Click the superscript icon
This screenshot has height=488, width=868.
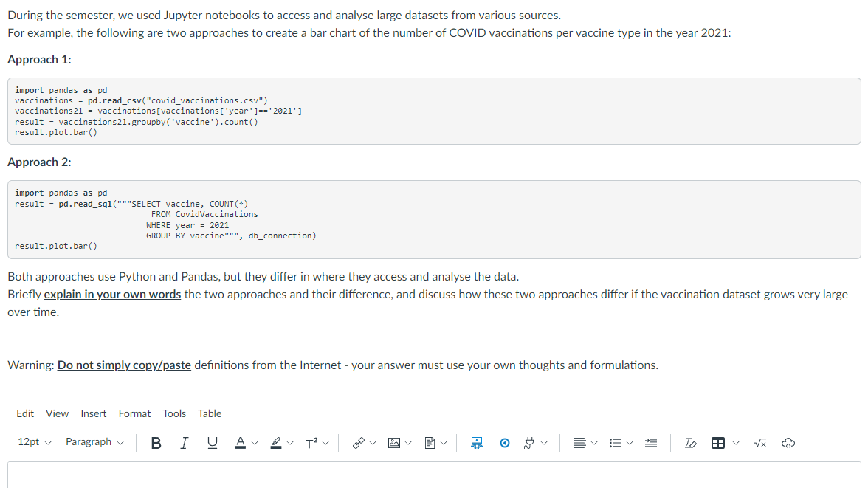311,442
